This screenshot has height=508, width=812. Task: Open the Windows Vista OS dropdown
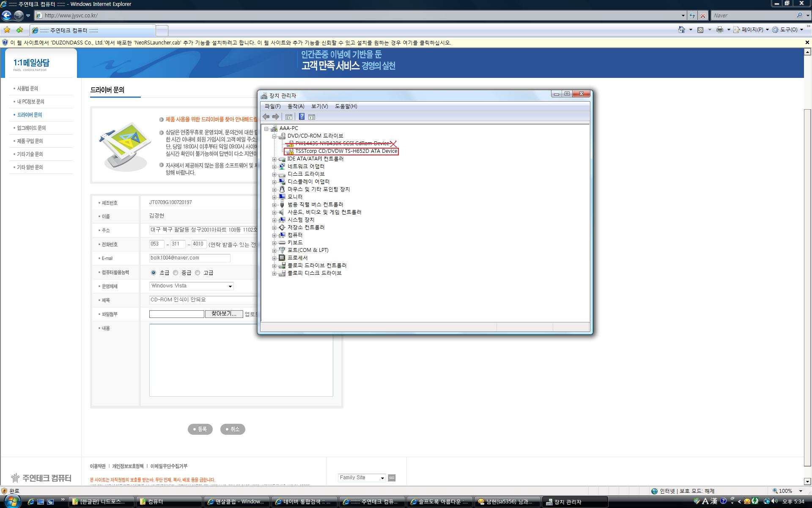[191, 286]
